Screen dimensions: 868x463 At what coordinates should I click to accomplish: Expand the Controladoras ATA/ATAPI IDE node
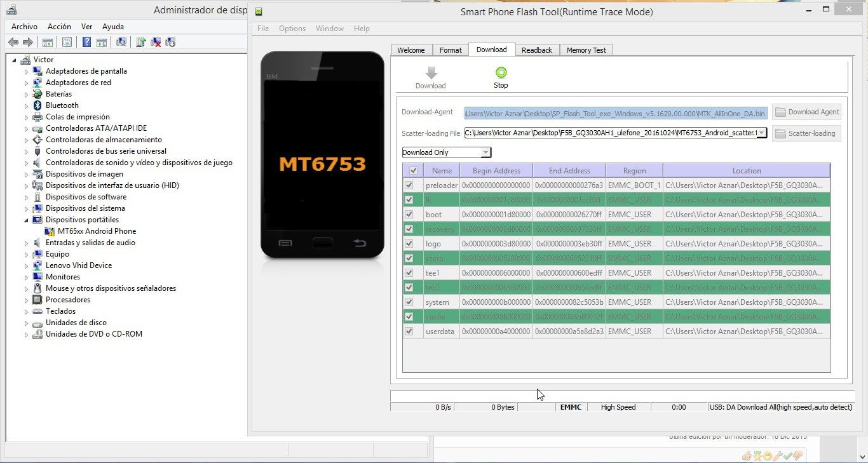27,128
